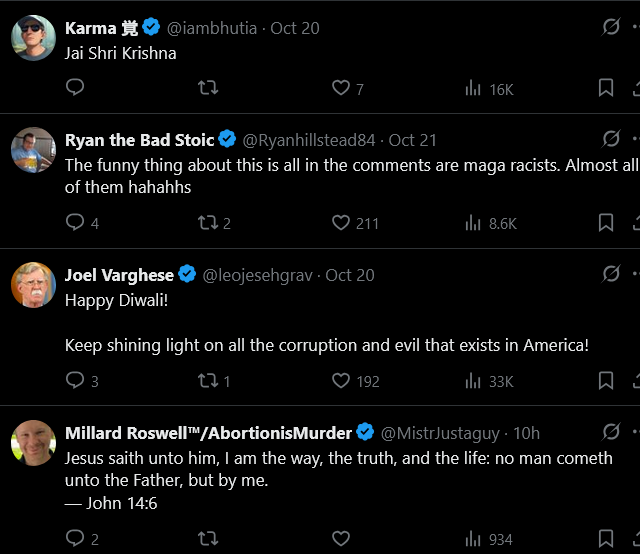Bookmark Joel Varghese's Happy Diwali post
640x554 pixels.
click(606, 380)
